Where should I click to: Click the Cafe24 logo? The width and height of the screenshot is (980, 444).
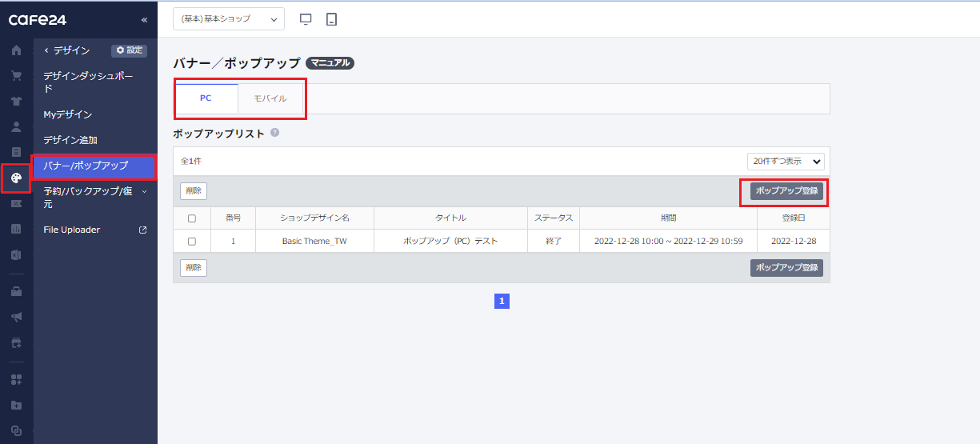point(37,19)
